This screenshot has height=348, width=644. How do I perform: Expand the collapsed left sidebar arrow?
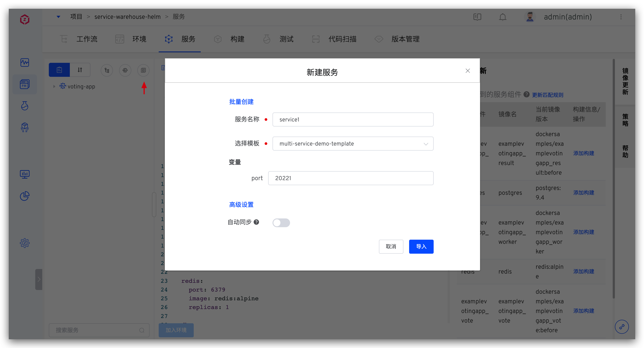point(39,279)
